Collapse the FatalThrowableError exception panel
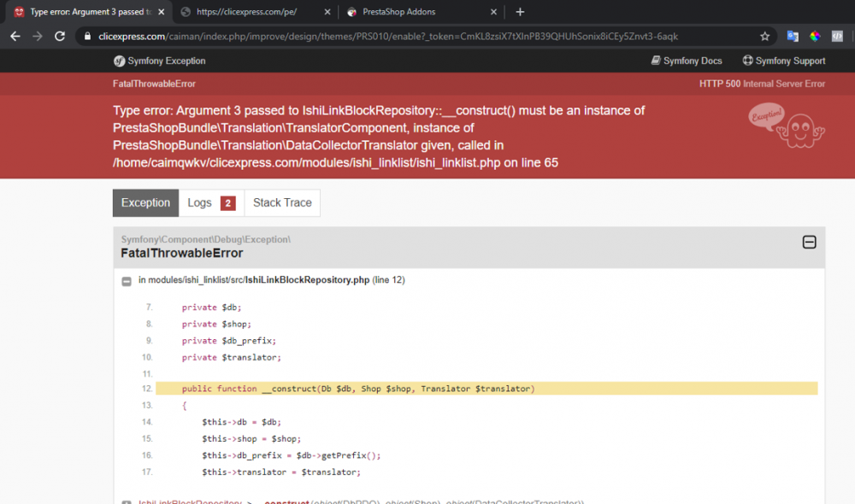The image size is (855, 504). [x=809, y=243]
